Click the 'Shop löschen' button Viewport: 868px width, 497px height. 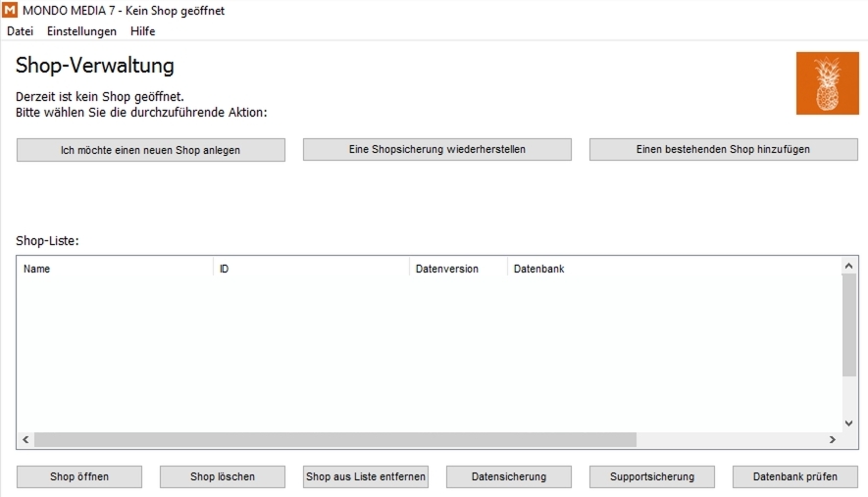coord(223,476)
